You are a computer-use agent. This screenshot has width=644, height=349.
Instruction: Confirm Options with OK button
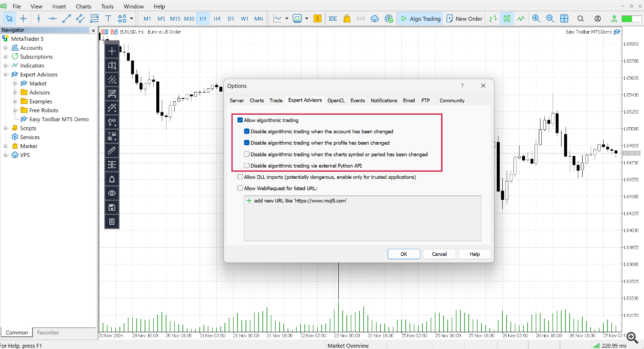coord(404,254)
